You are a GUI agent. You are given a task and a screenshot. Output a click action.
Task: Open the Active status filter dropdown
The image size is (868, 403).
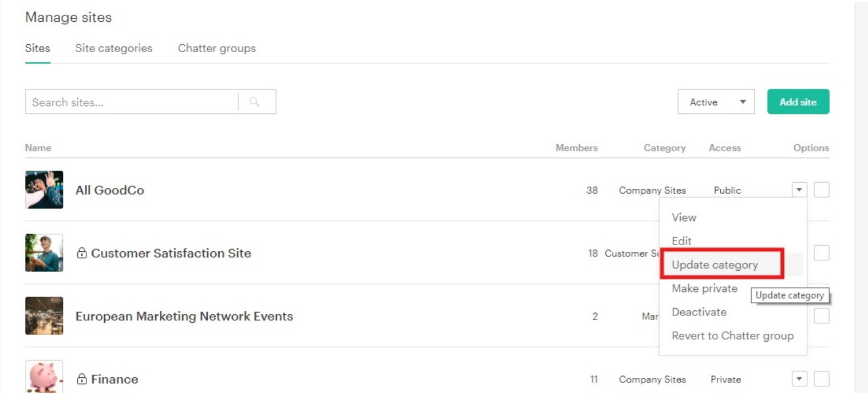coord(716,102)
